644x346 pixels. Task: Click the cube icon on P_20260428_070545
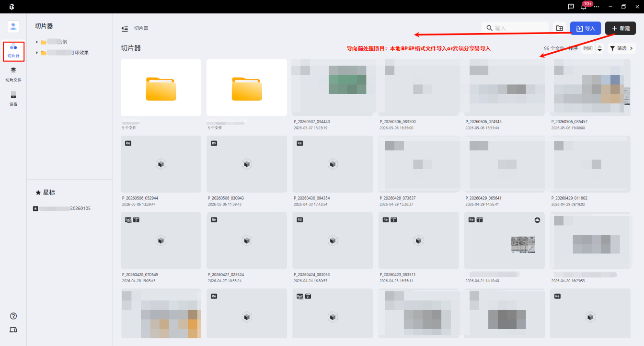(x=161, y=241)
